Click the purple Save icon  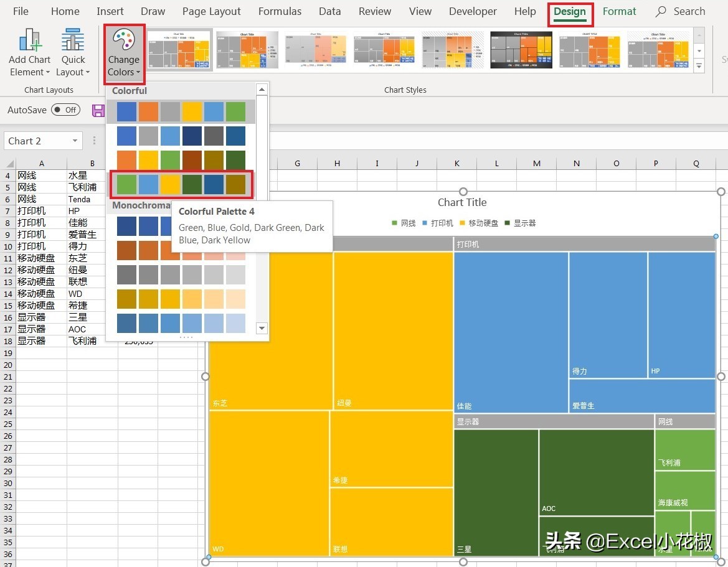98,110
